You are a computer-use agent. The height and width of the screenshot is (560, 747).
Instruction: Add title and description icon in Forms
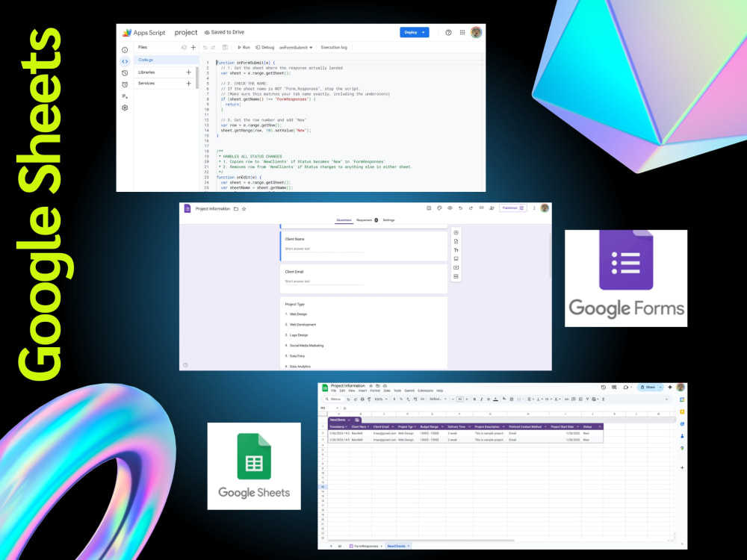click(456, 250)
